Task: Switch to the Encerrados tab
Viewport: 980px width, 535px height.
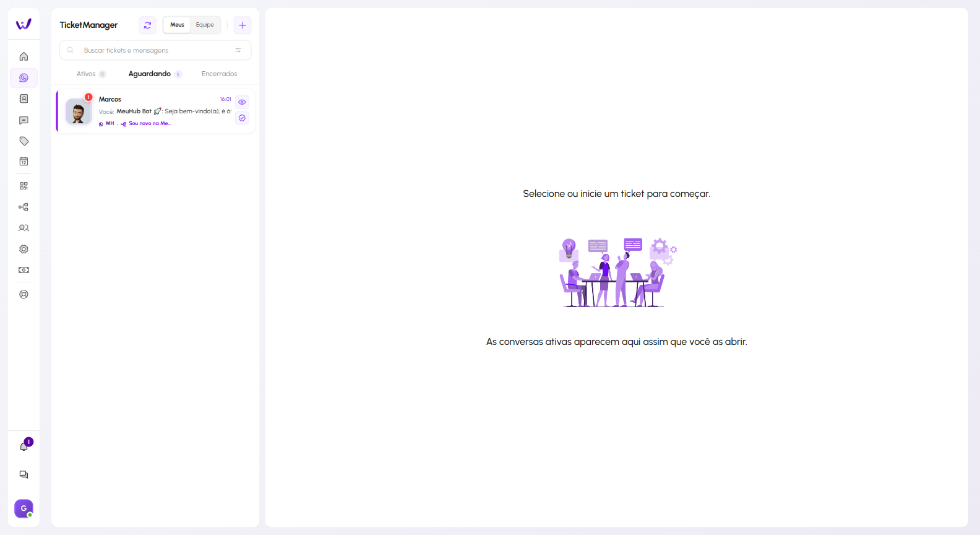Action: 219,74
